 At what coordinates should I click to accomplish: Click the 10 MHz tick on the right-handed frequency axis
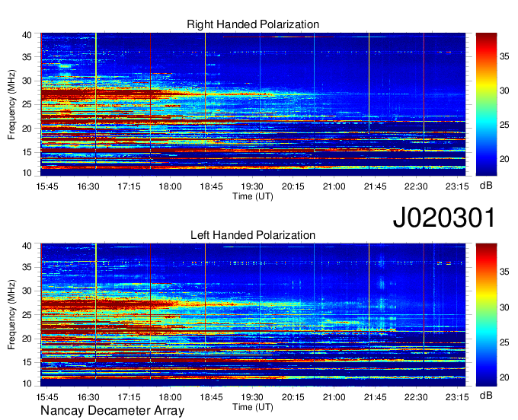point(27,173)
